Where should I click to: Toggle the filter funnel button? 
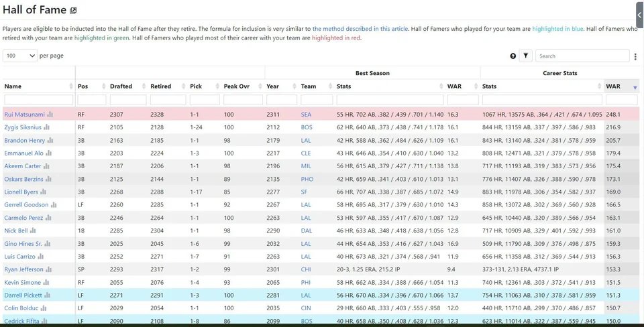click(526, 56)
